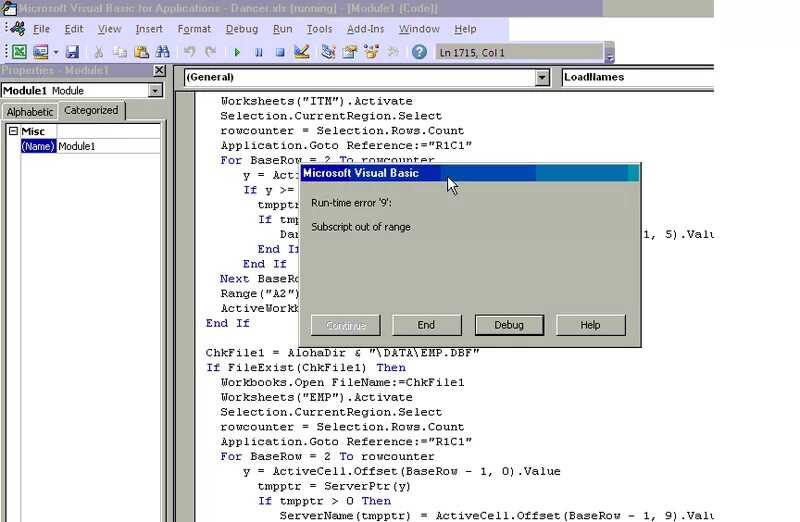Screen dimensions: 800x522
Task: Click the Toolbox wrench icon
Action: (x=393, y=52)
